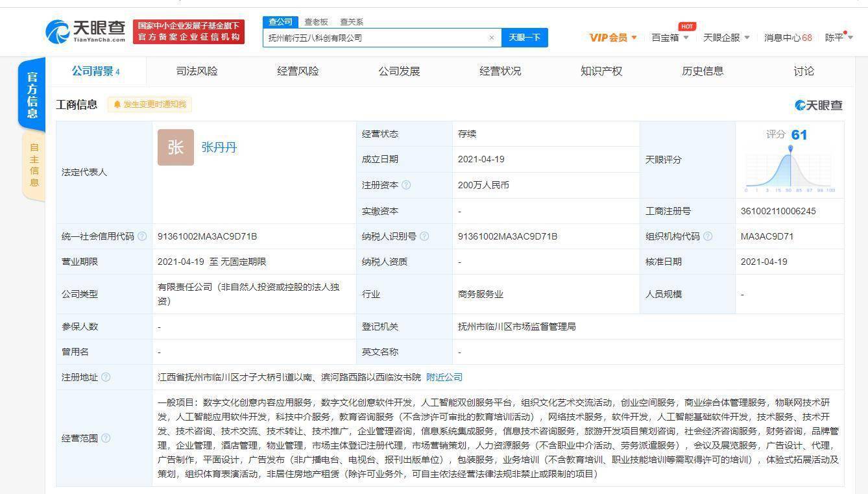
Task: Click the bell icon in the change notification button
Action: pos(117,105)
